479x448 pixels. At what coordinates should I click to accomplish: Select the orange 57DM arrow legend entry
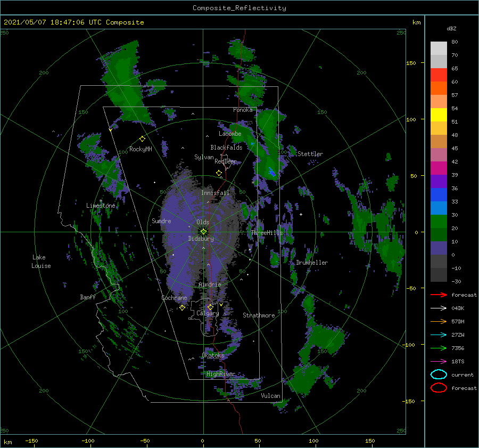(x=439, y=321)
